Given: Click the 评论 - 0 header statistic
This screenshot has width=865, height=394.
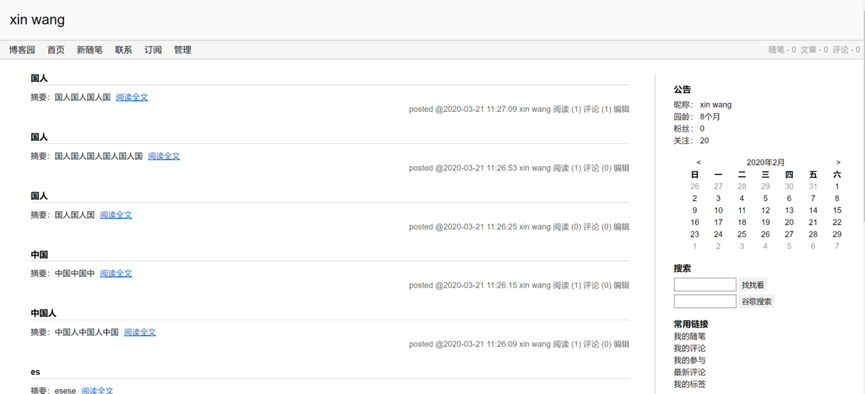Looking at the screenshot, I should tap(847, 50).
